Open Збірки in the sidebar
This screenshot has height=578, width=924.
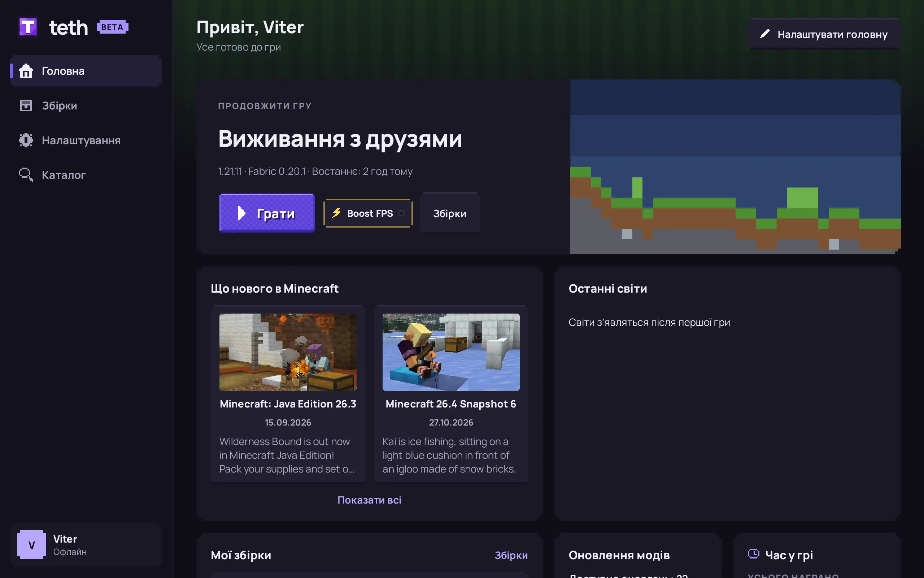point(86,105)
